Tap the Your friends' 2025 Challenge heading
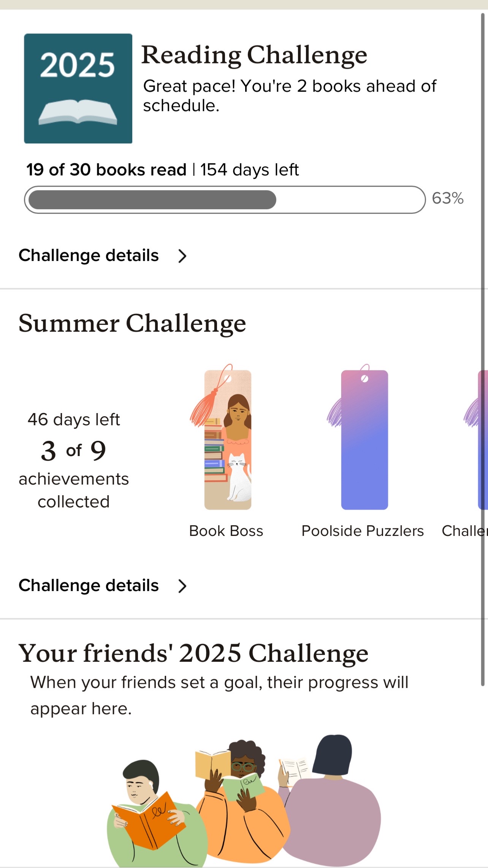 coord(193,653)
